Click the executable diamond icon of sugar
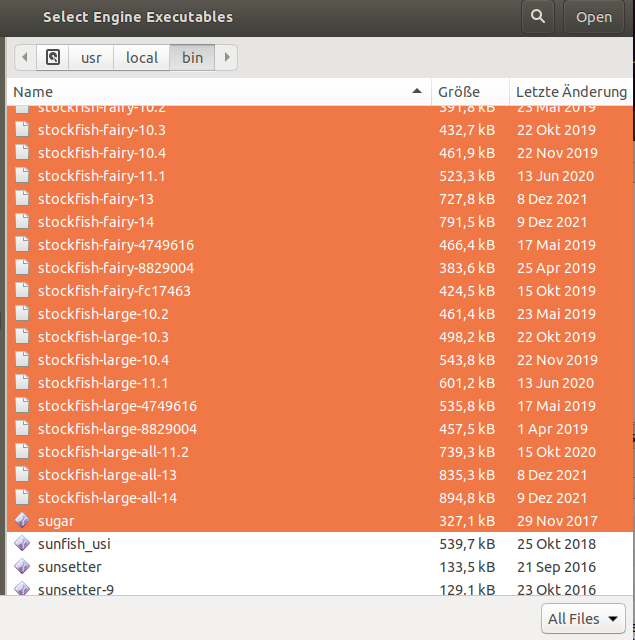 [22, 520]
